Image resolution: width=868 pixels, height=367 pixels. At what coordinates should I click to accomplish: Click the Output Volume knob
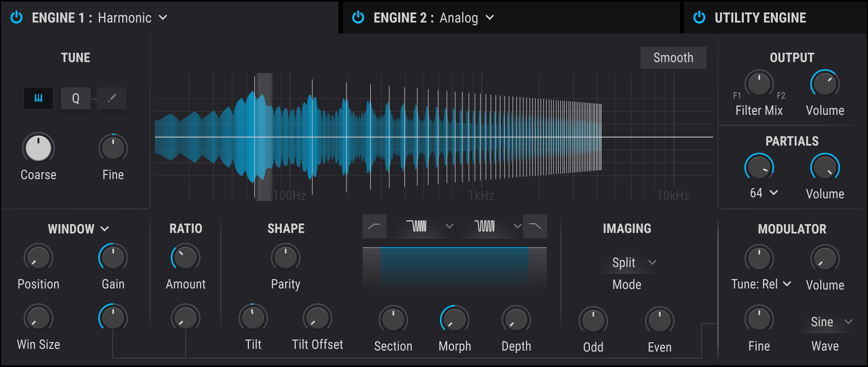coord(825,84)
